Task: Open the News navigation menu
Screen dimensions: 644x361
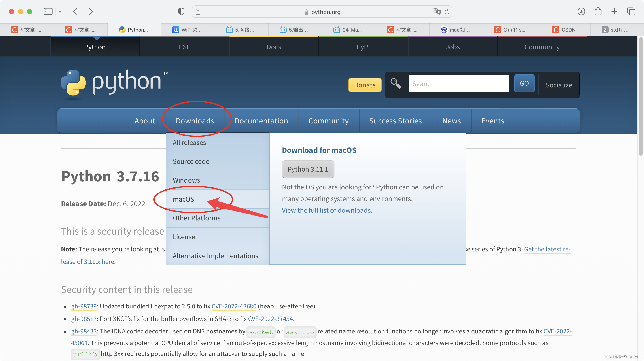Action: [451, 121]
